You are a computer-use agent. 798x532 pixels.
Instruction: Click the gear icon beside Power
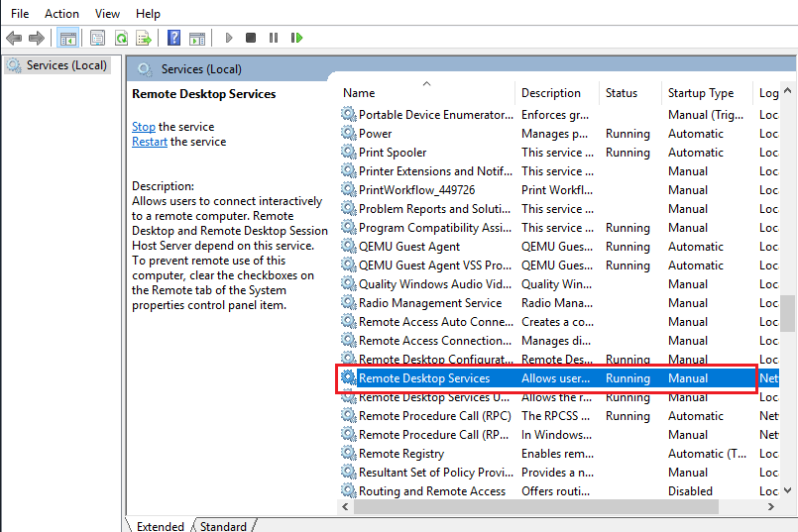coord(348,134)
